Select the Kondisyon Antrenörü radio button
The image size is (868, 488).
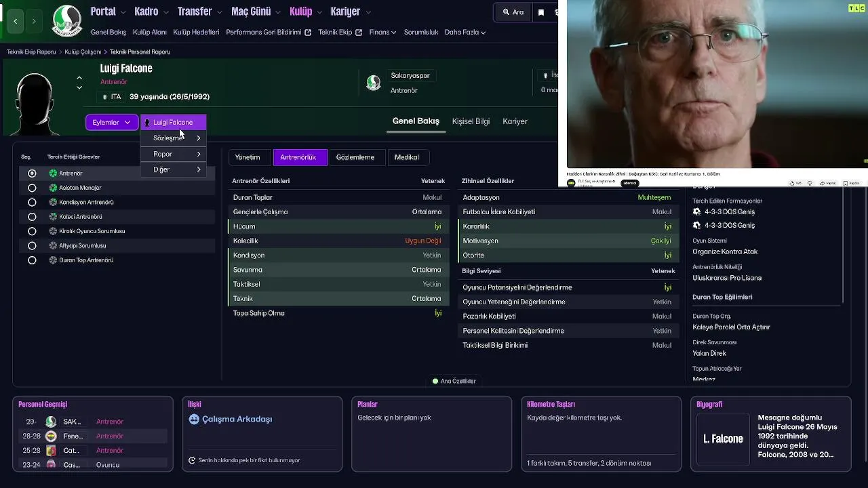32,202
